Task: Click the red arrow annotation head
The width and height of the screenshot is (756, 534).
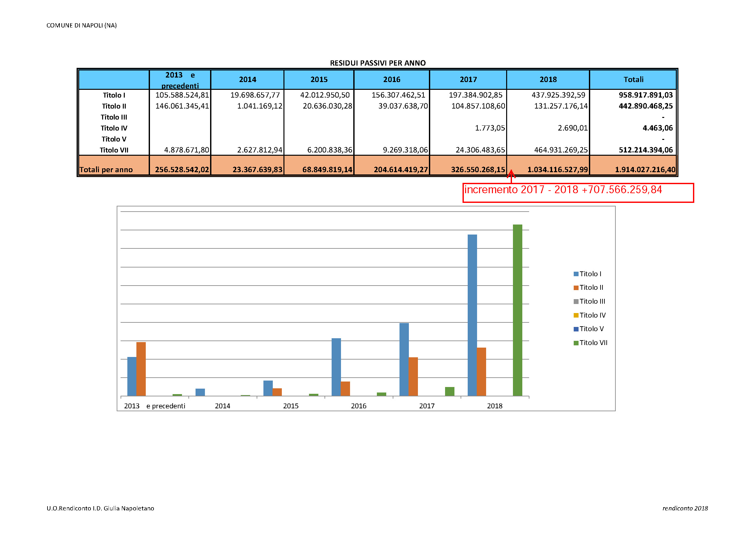Action: coord(511,173)
